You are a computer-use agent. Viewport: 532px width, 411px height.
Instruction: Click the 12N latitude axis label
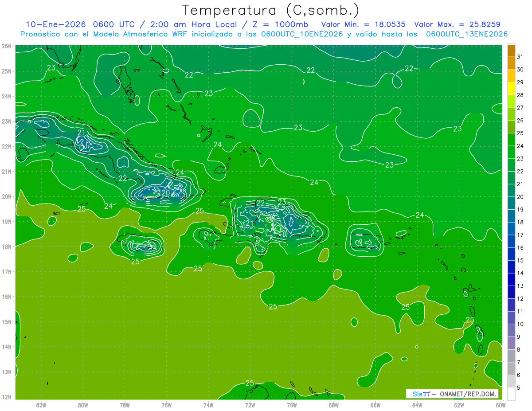click(x=6, y=397)
